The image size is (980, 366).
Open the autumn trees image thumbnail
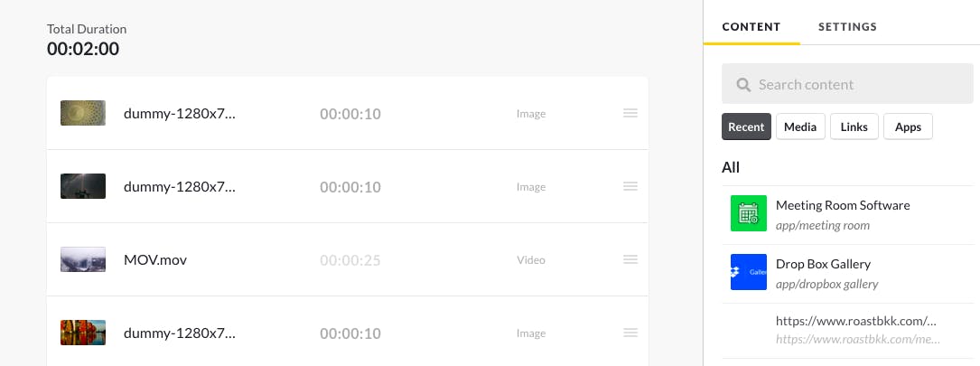(83, 333)
